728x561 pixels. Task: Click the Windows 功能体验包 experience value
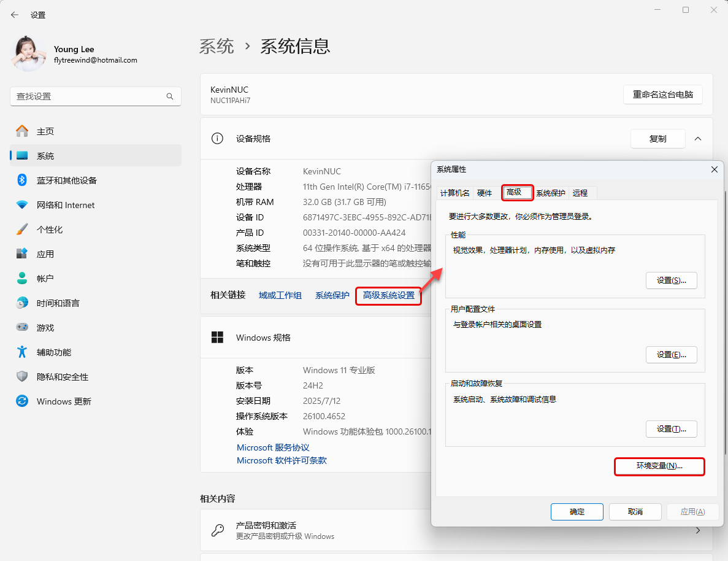pyautogui.click(x=367, y=431)
